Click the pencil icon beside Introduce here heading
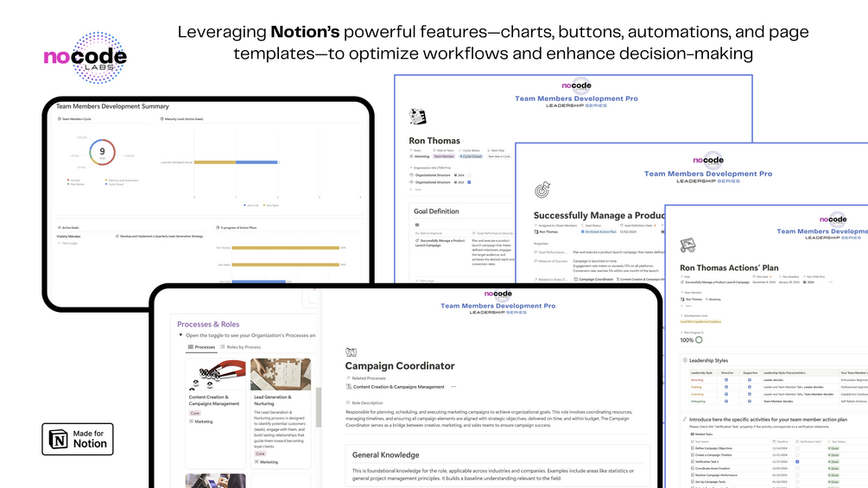This screenshot has width=868, height=488. [x=685, y=420]
